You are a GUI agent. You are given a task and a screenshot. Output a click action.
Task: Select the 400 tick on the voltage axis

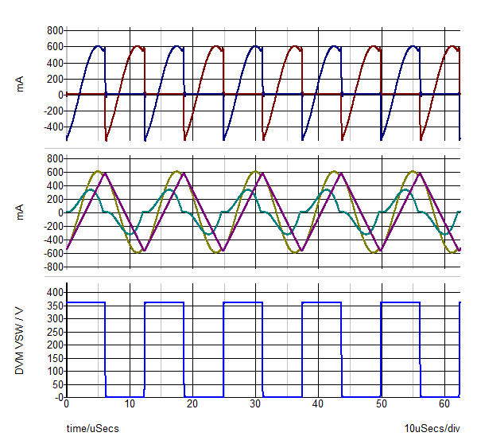tap(53, 293)
